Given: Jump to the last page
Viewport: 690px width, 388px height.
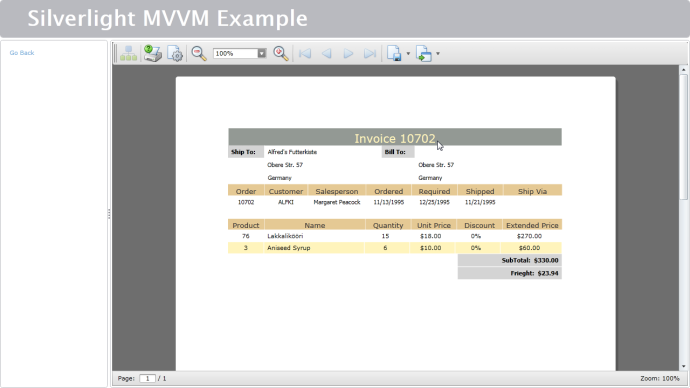Looking at the screenshot, I should click(x=370, y=53).
